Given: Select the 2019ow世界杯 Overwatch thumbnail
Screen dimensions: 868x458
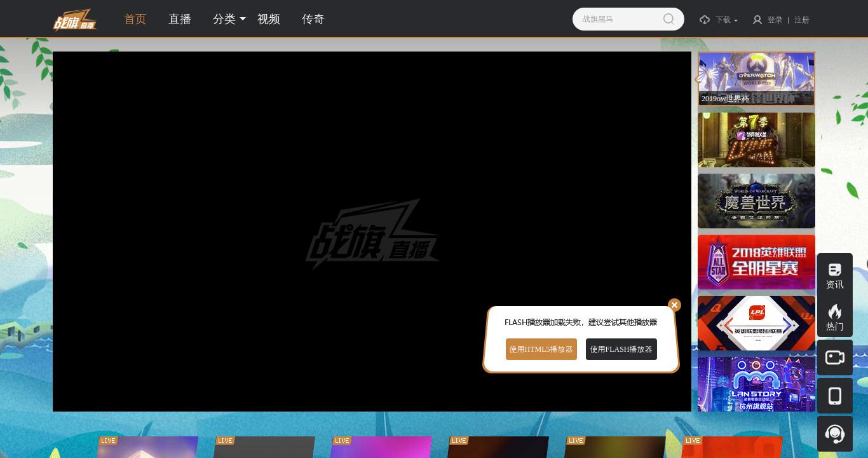Looking at the screenshot, I should (x=756, y=78).
